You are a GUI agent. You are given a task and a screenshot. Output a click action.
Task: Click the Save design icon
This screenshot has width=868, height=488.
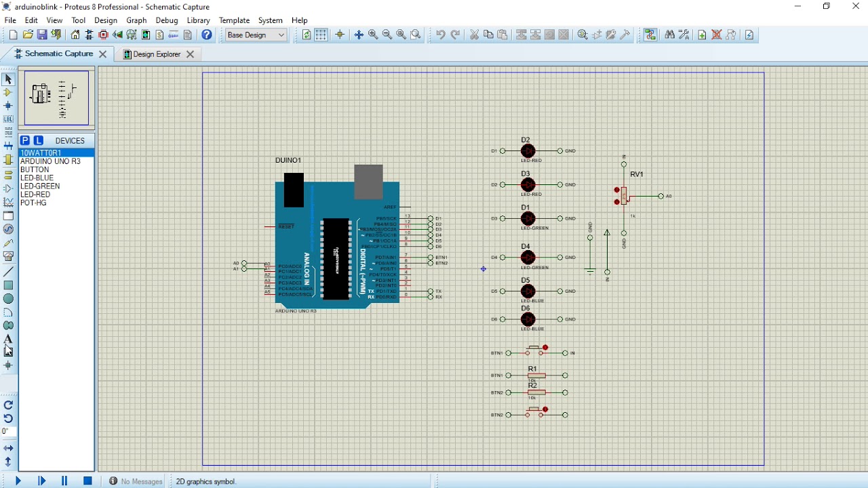point(42,35)
